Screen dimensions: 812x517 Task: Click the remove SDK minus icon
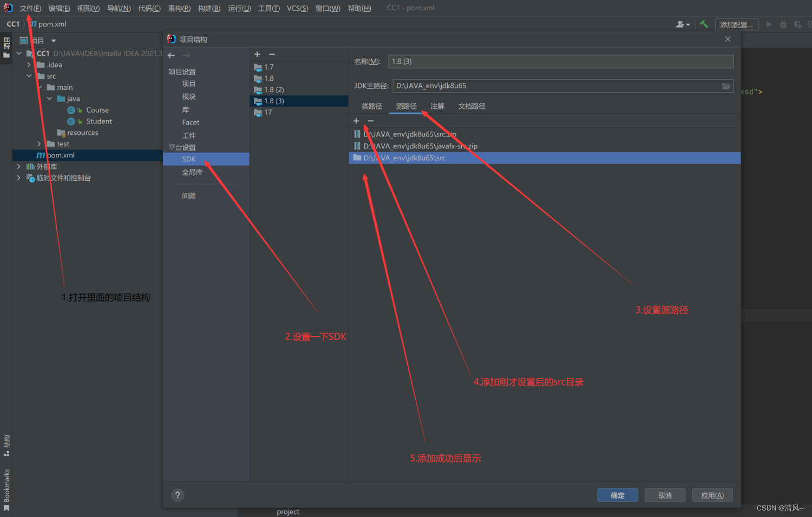pos(272,54)
